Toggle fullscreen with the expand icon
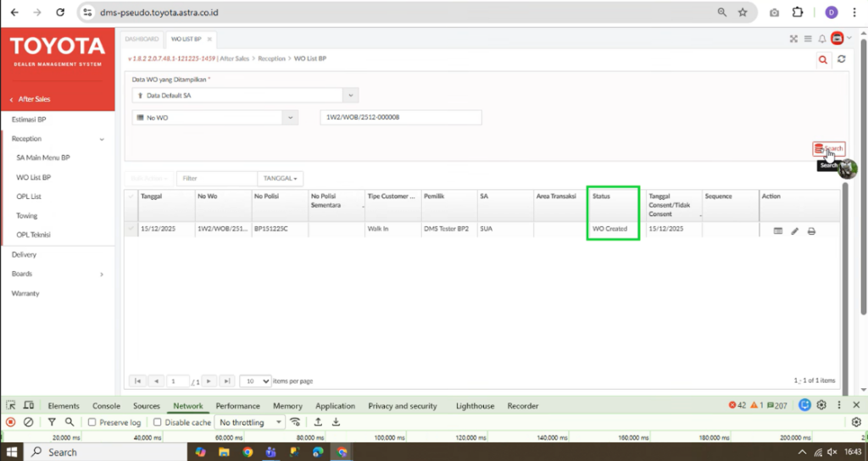 794,39
